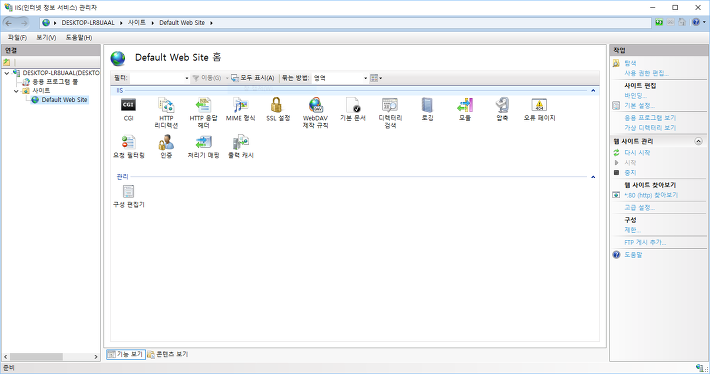Collapse the DESKTOP-LR8UAAL server tree node

pos(7,73)
